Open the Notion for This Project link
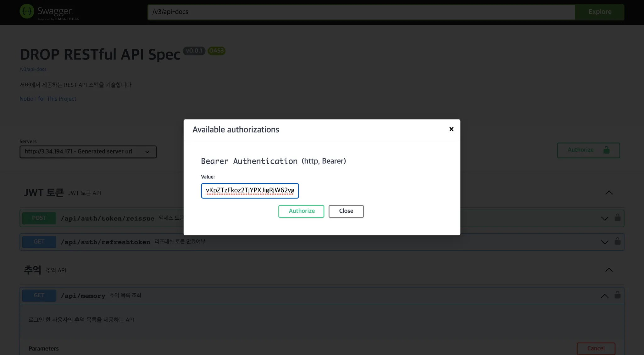Image resolution: width=644 pixels, height=355 pixels. 48,99
